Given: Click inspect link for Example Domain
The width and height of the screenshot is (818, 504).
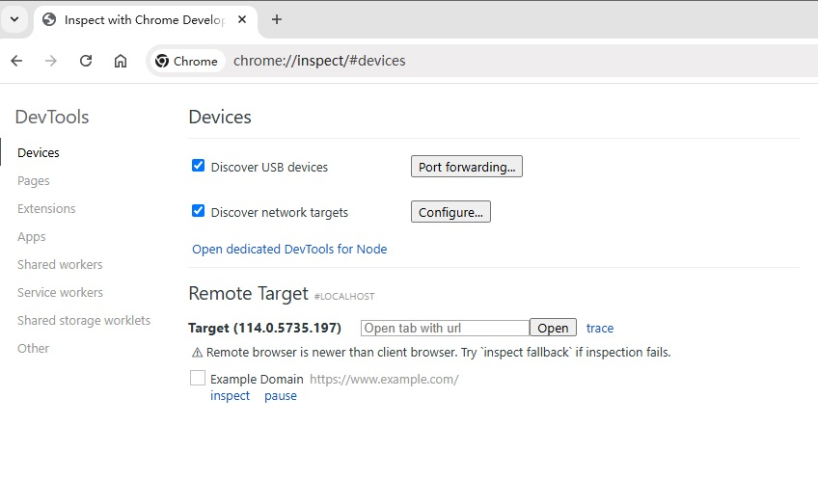Looking at the screenshot, I should click(230, 396).
